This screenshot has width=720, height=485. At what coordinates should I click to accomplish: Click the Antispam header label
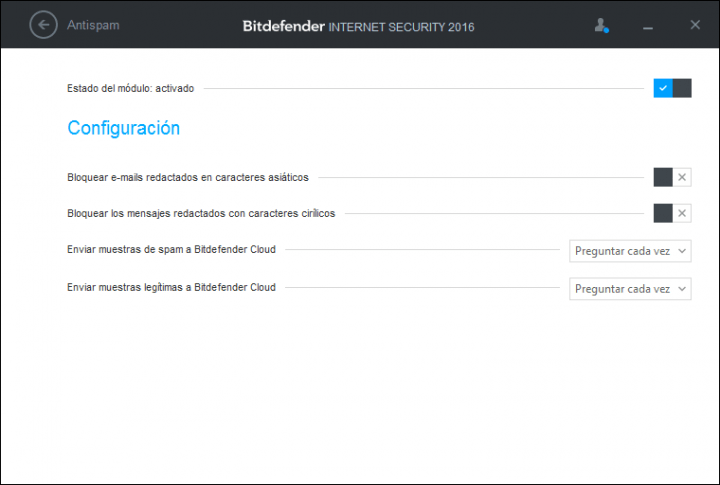(x=93, y=25)
